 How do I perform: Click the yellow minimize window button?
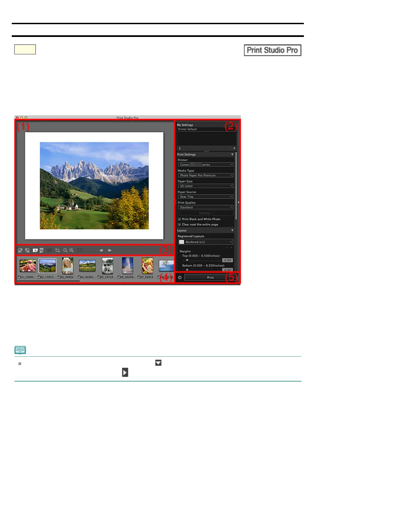pyautogui.click(x=21, y=118)
